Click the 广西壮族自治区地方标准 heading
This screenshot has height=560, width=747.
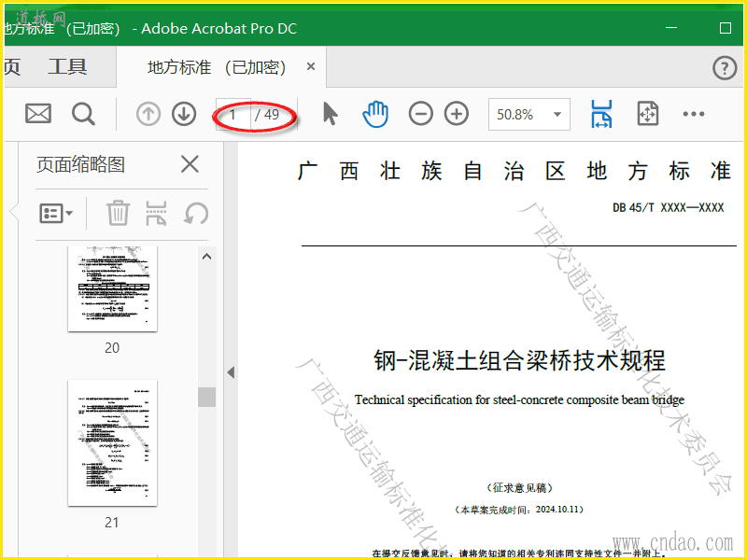(514, 171)
